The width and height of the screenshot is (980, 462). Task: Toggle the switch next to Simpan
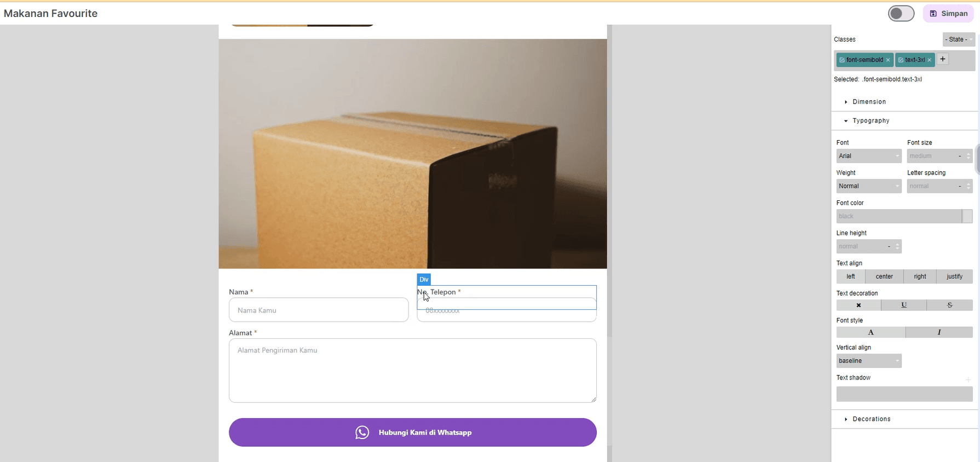[901, 14]
